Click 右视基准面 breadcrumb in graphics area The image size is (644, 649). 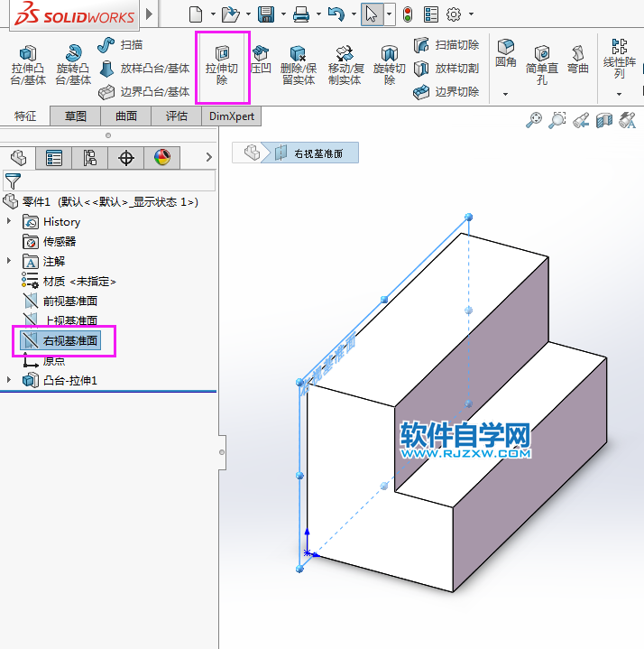click(309, 153)
